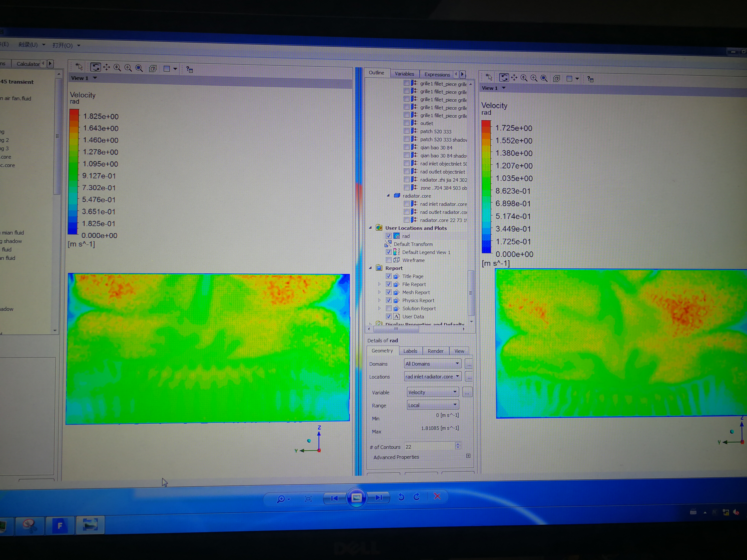747x560 pixels.
Task: Go to previous photo in Photo Viewer
Action: [x=334, y=498]
